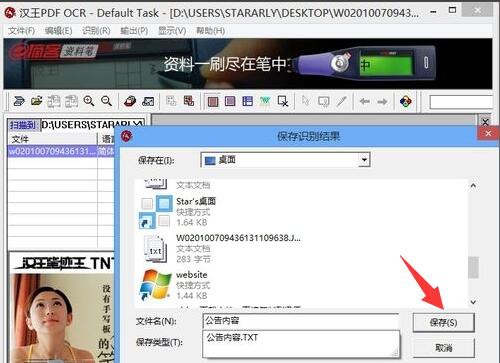The width and height of the screenshot is (500, 363).
Task: Click the Hanwang logo in main title bar
Action: [10, 13]
